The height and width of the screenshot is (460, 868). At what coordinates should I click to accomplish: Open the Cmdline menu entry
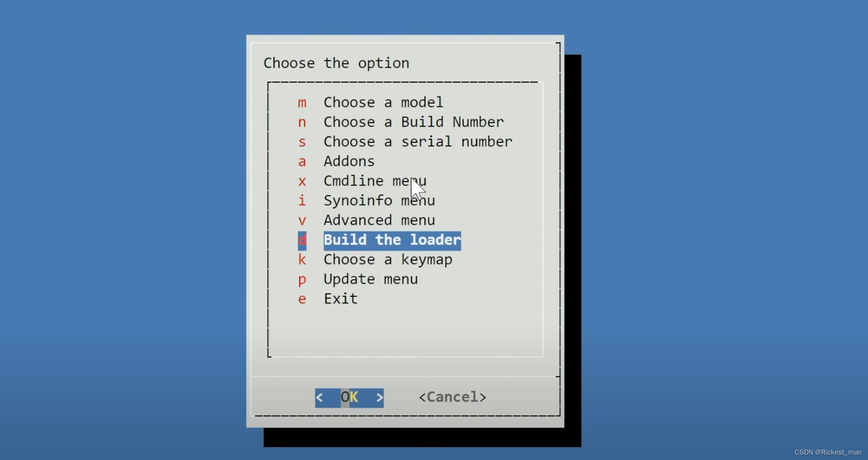(x=375, y=181)
